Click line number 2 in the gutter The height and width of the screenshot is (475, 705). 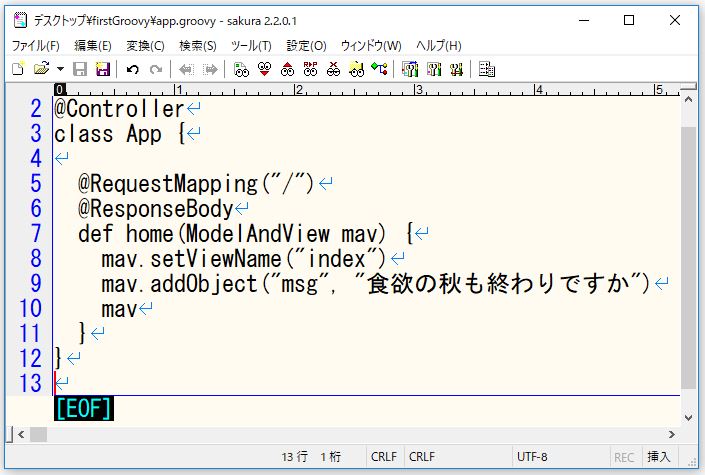click(36, 109)
